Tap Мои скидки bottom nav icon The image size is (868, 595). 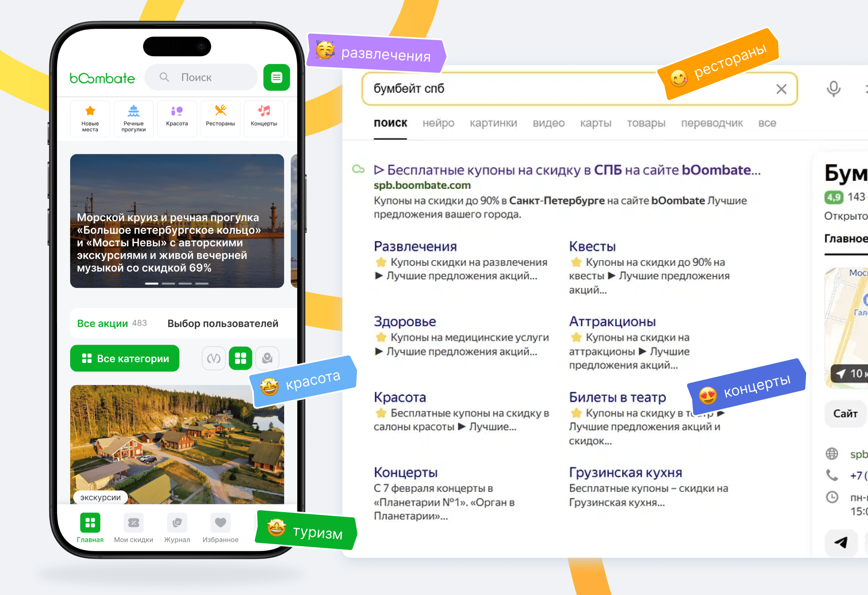pos(134,523)
